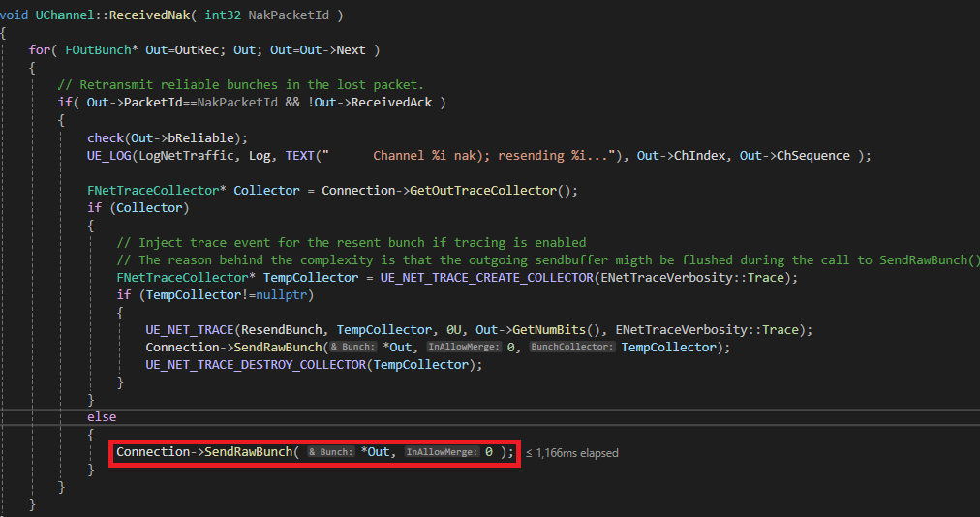This screenshot has height=517, width=980.
Task: Click the 'else' keyword
Action: [x=102, y=417]
